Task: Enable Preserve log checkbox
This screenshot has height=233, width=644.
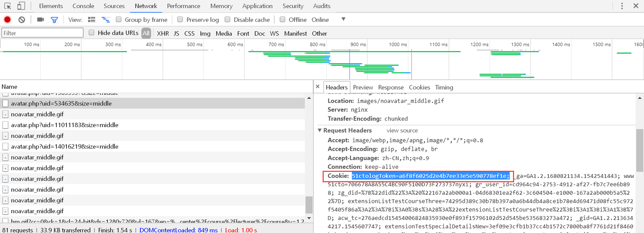Action: 180,19
